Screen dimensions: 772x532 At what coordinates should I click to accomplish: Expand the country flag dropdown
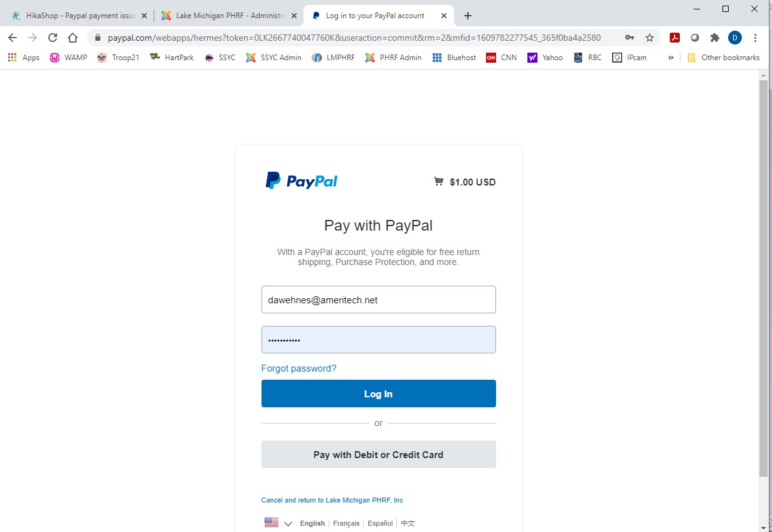(x=278, y=523)
